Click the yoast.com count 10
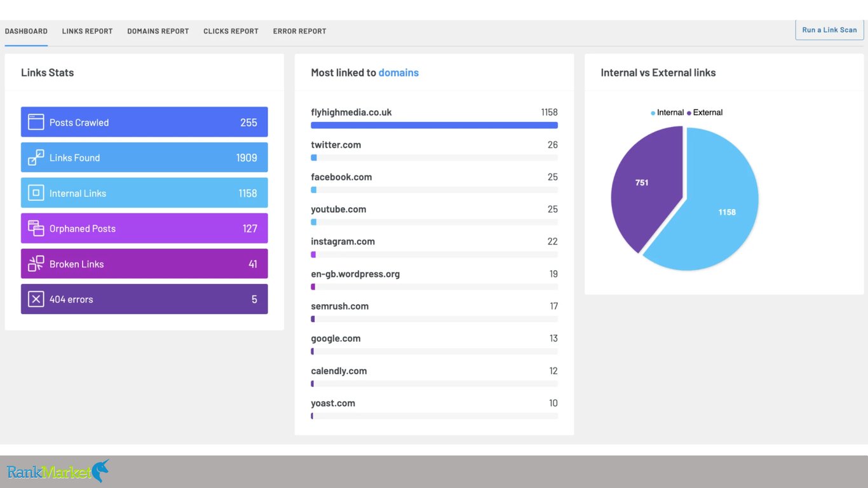This screenshot has height=488, width=868. click(x=553, y=403)
